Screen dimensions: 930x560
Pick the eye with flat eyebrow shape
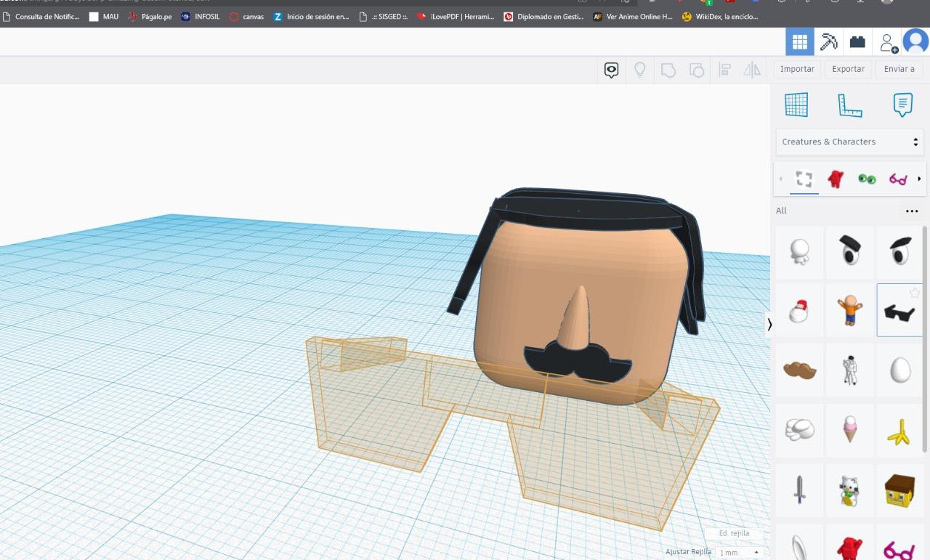pyautogui.click(x=850, y=252)
